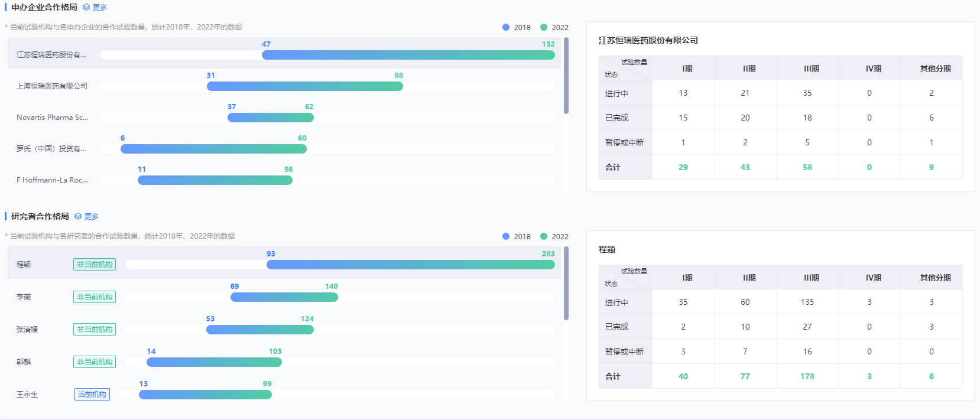Image resolution: width=980 pixels, height=420 pixels.
Task: Click the Novartis bar ranging 37 to 62
Action: coord(271,118)
